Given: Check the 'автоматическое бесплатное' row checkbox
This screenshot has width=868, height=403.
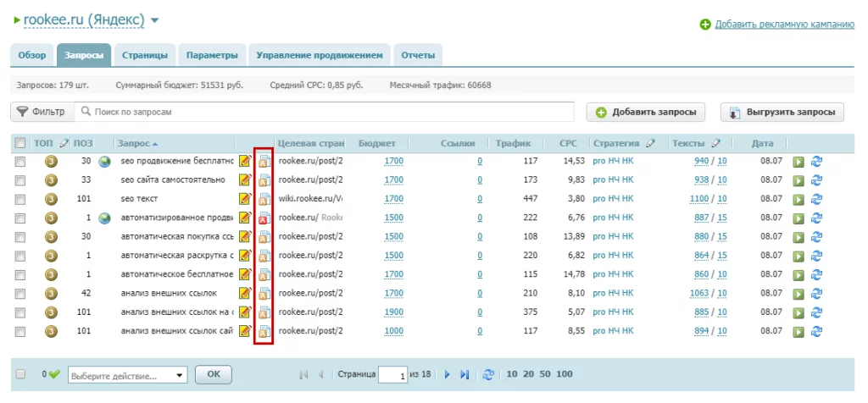Looking at the screenshot, I should [20, 274].
